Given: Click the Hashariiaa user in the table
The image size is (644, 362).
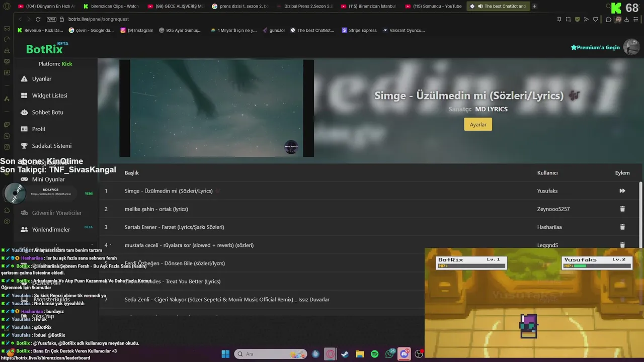Looking at the screenshot, I should (x=549, y=227).
